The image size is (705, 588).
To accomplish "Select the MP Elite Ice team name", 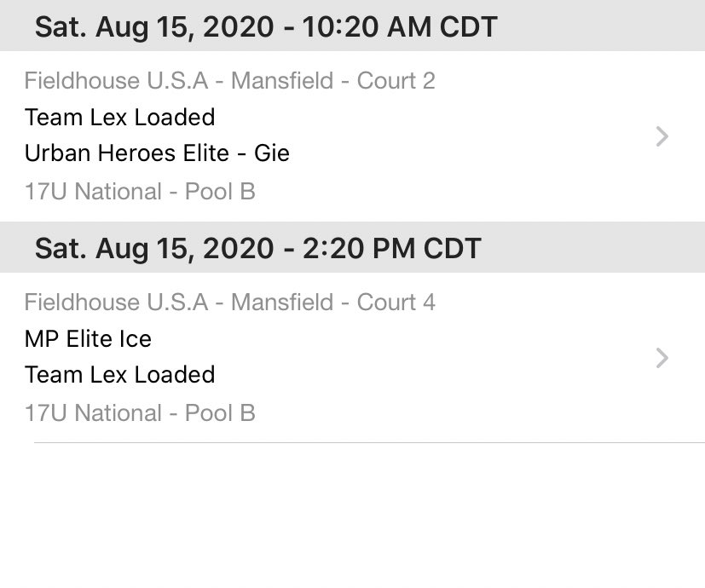I will point(88,338).
